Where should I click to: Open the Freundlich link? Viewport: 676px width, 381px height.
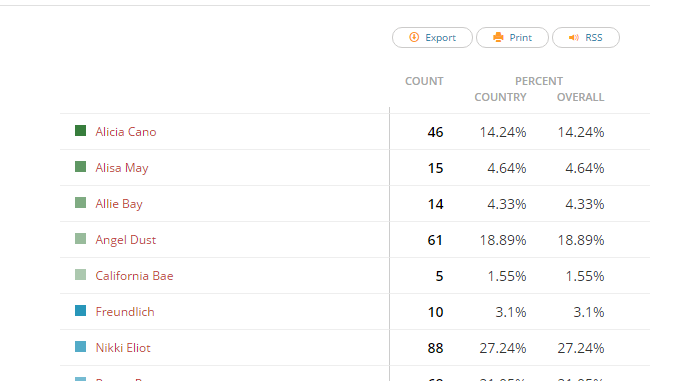point(125,312)
